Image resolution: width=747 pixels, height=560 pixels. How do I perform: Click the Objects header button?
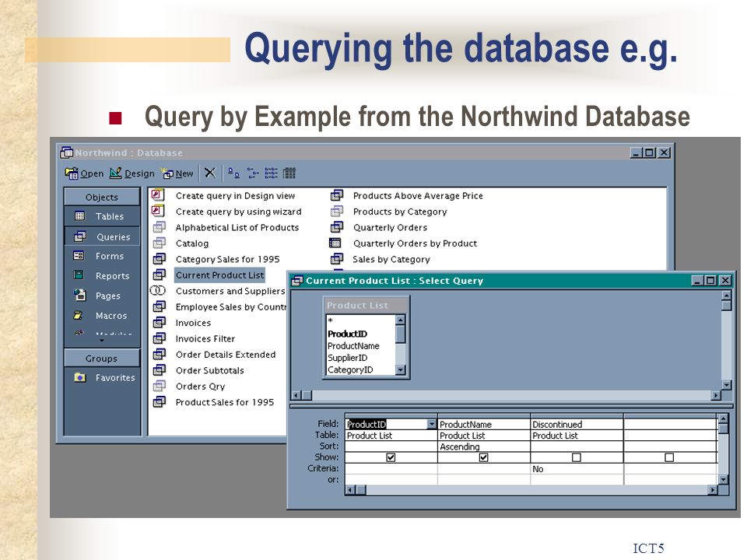point(102,197)
